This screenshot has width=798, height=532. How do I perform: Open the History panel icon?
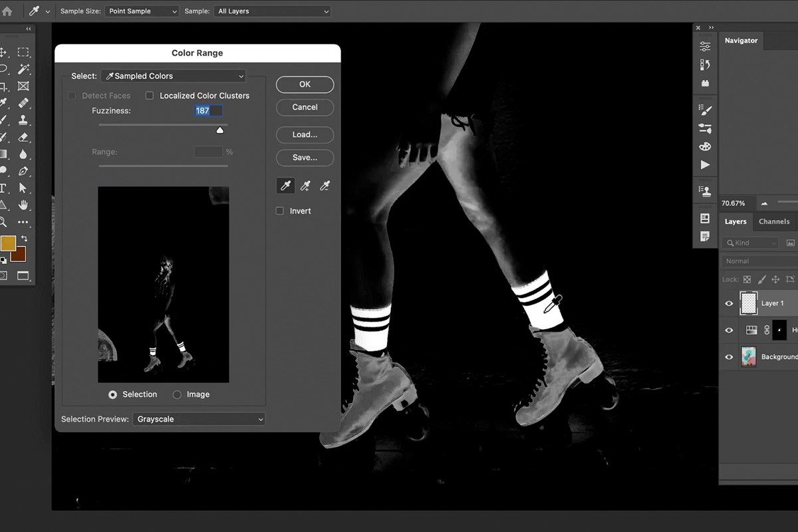(706, 65)
